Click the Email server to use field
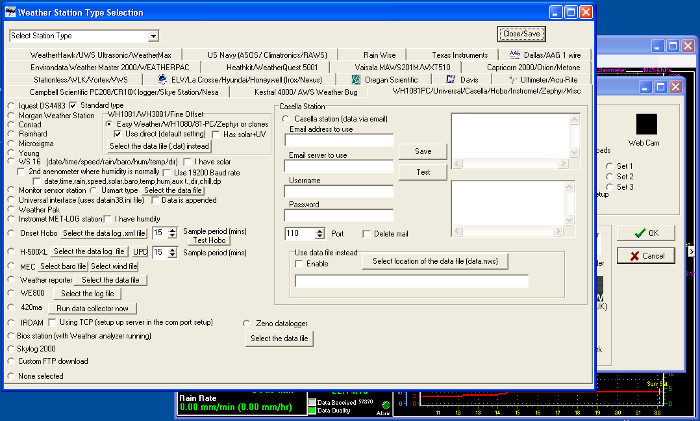 click(x=339, y=166)
